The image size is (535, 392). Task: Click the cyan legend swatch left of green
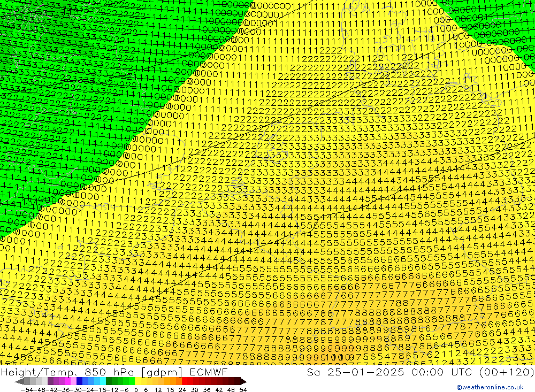point(103,381)
